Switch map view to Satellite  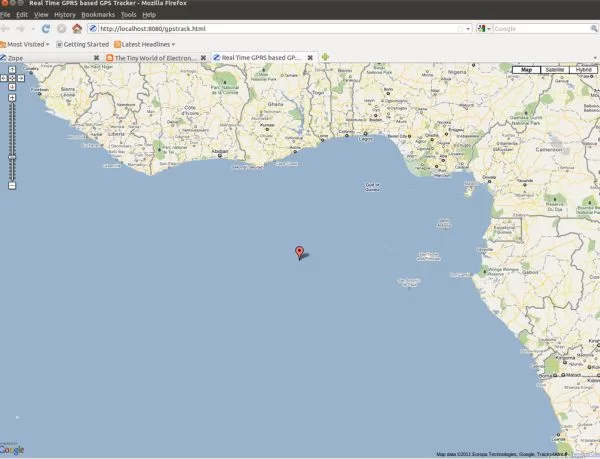[x=554, y=70]
